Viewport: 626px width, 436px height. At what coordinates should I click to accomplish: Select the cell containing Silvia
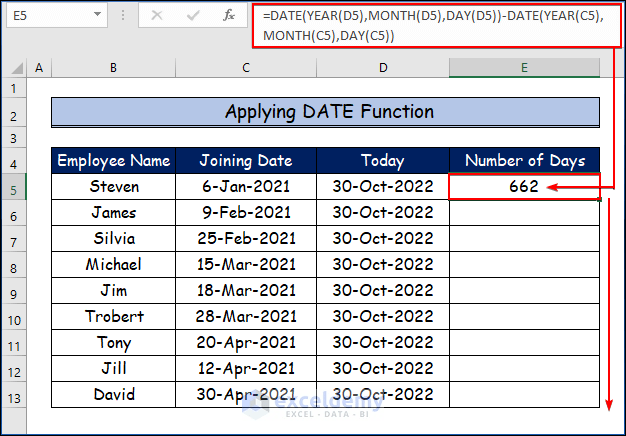[x=113, y=238]
